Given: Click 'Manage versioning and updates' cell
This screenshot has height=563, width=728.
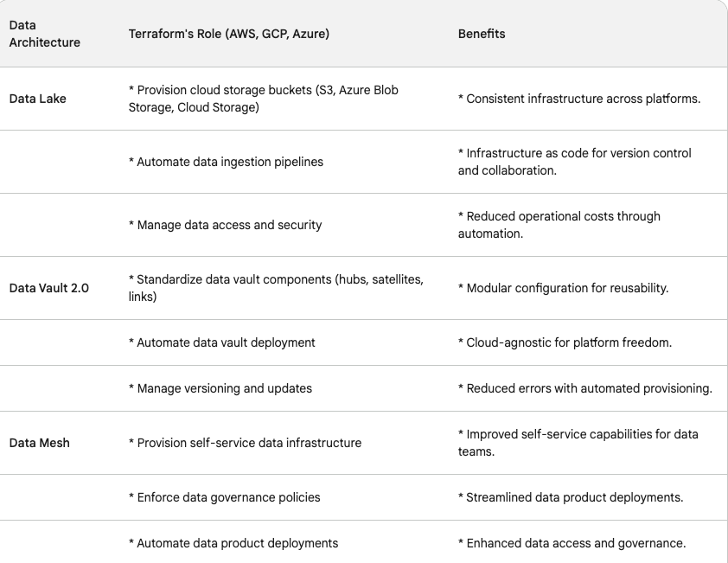Looking at the screenshot, I should (x=225, y=388).
